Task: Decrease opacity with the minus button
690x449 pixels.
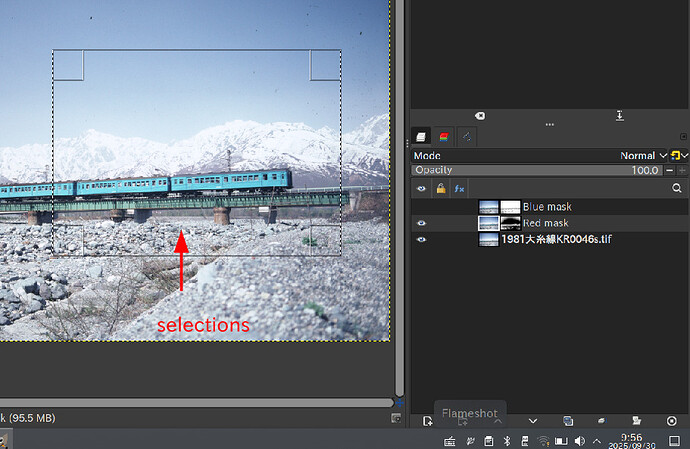Action: (x=669, y=171)
